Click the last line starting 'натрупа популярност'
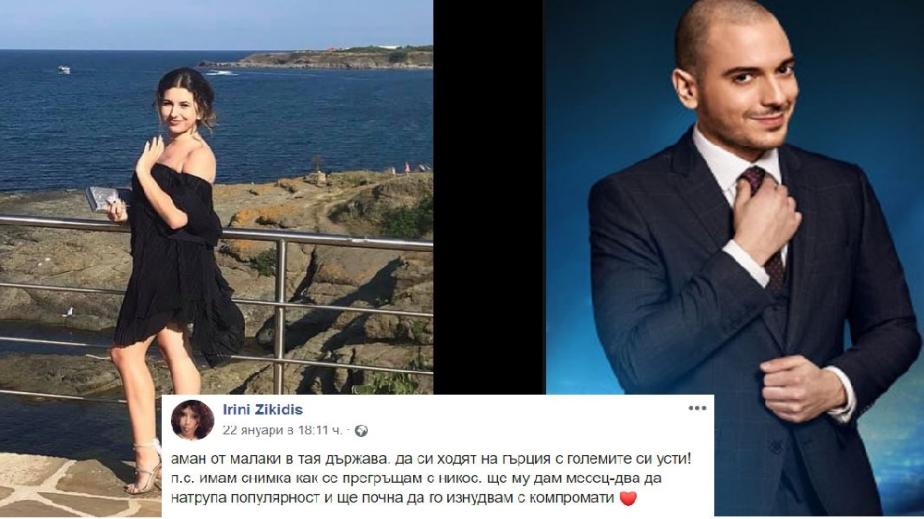 tap(392, 498)
